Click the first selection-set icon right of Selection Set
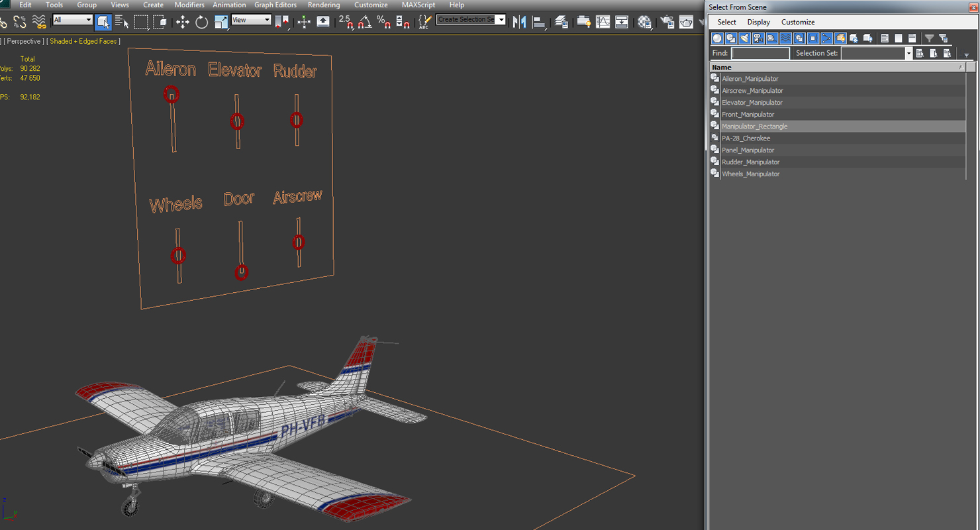 coord(920,53)
